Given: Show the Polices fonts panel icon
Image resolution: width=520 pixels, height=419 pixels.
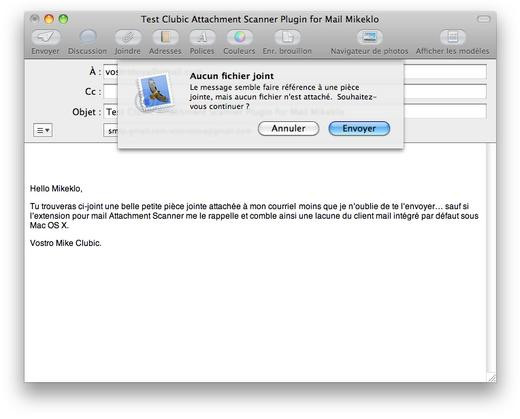Looking at the screenshot, I should pos(202,37).
